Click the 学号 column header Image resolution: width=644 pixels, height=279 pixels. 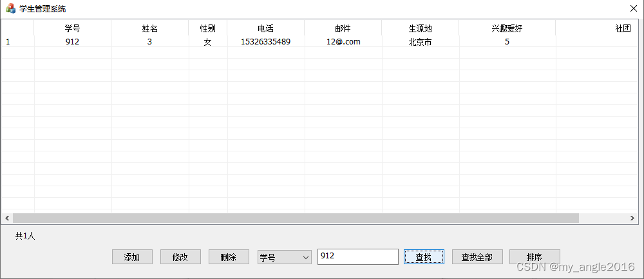pos(73,28)
